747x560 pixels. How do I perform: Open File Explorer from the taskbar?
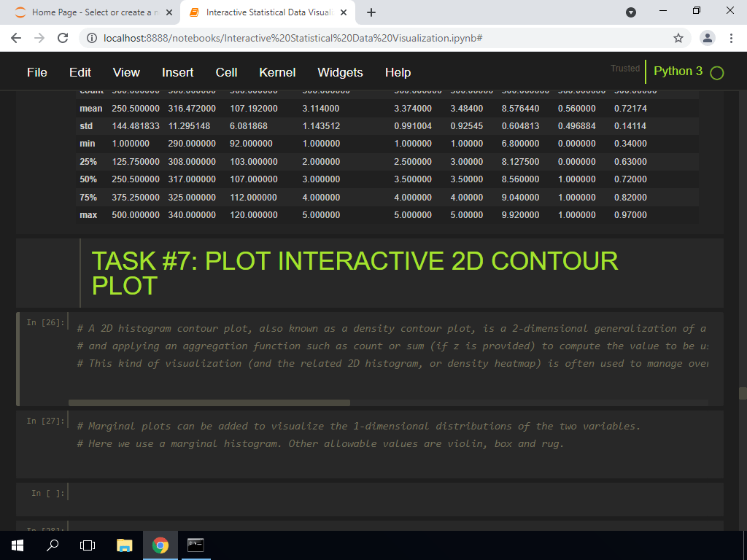(x=124, y=545)
